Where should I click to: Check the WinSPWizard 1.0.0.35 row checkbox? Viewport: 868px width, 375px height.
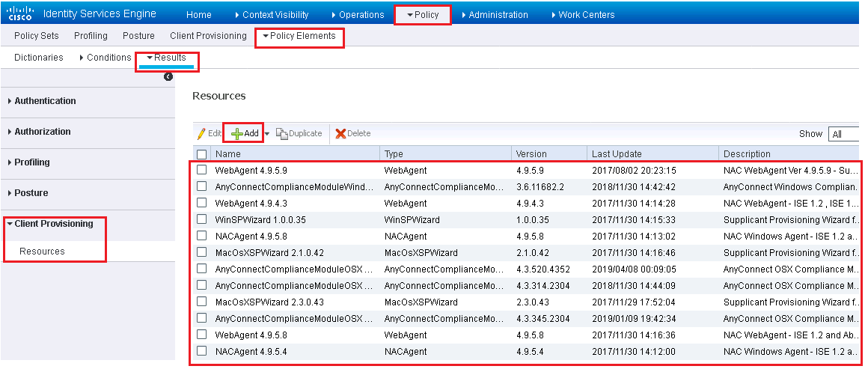(201, 219)
